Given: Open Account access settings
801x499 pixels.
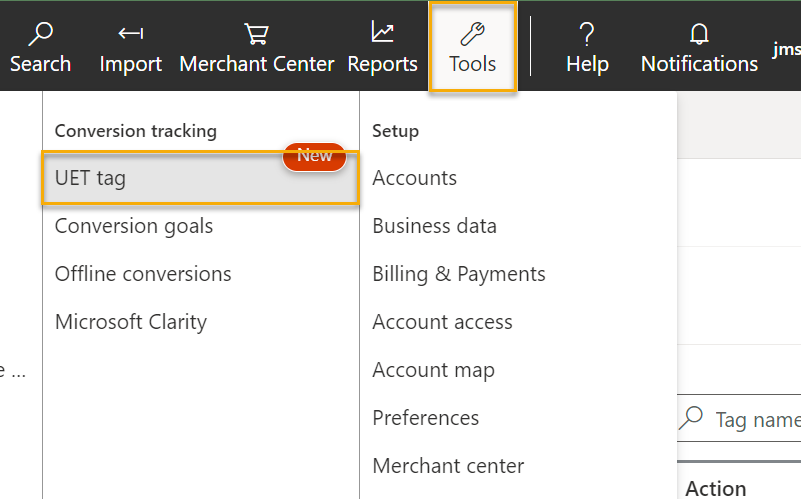Looking at the screenshot, I should (x=442, y=322).
